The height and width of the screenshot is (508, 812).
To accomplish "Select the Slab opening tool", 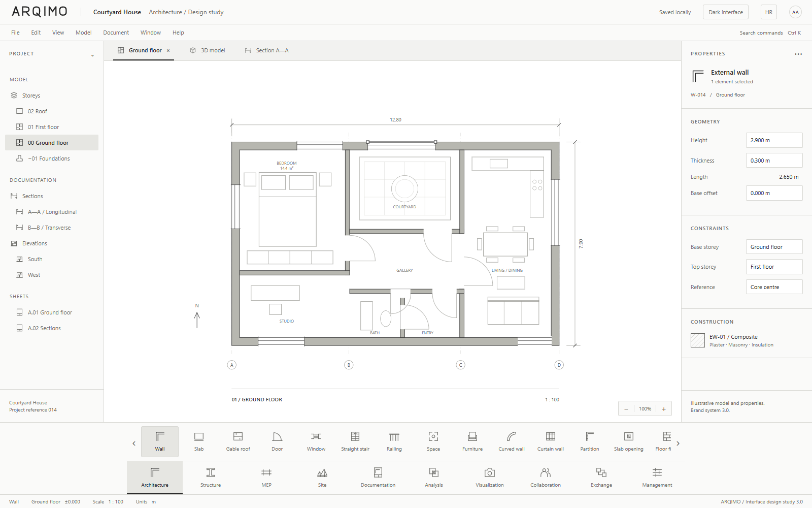I will point(629,441).
